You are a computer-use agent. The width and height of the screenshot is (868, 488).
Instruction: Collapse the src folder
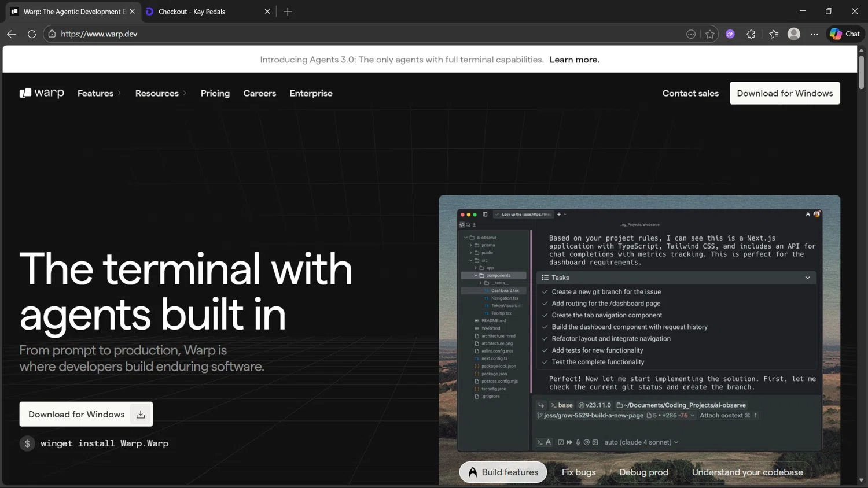click(470, 260)
